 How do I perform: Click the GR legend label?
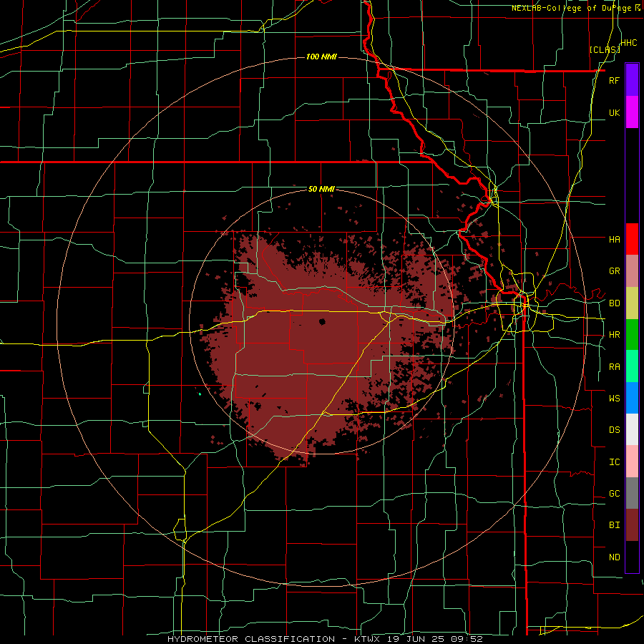614,271
